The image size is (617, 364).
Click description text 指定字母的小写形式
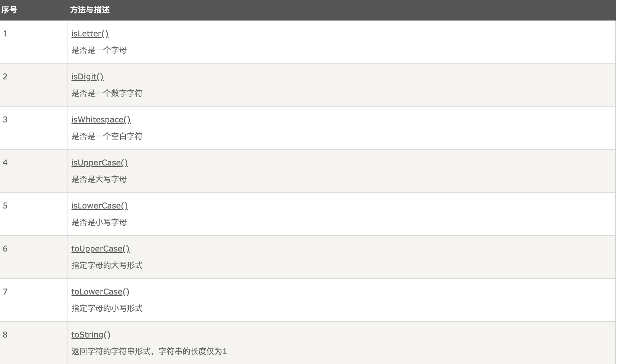[x=107, y=308]
